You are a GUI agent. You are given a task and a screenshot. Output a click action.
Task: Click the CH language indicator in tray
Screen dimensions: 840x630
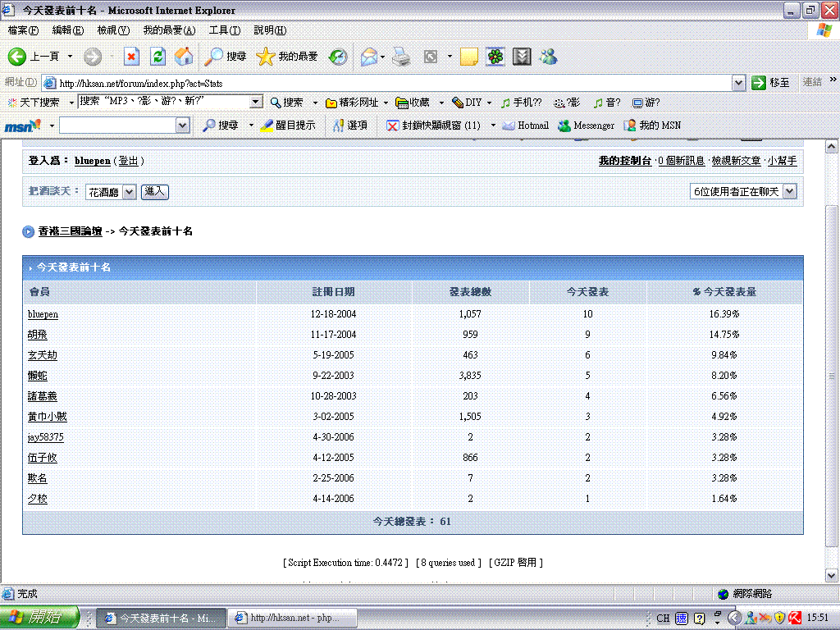coord(663,619)
